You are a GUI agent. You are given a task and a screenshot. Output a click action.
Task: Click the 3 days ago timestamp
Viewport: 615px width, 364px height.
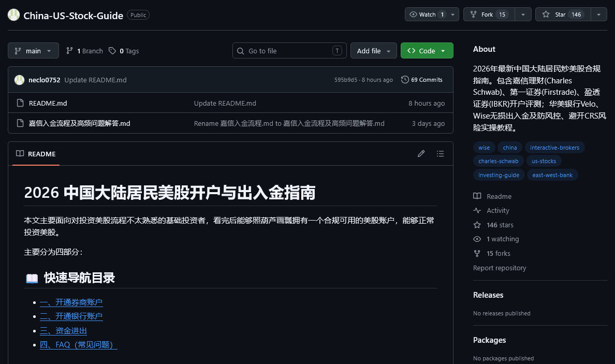pos(428,123)
